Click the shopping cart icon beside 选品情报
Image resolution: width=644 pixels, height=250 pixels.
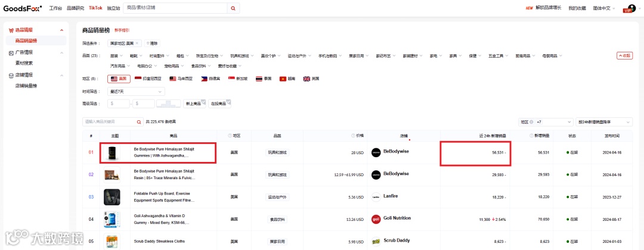coord(11,30)
